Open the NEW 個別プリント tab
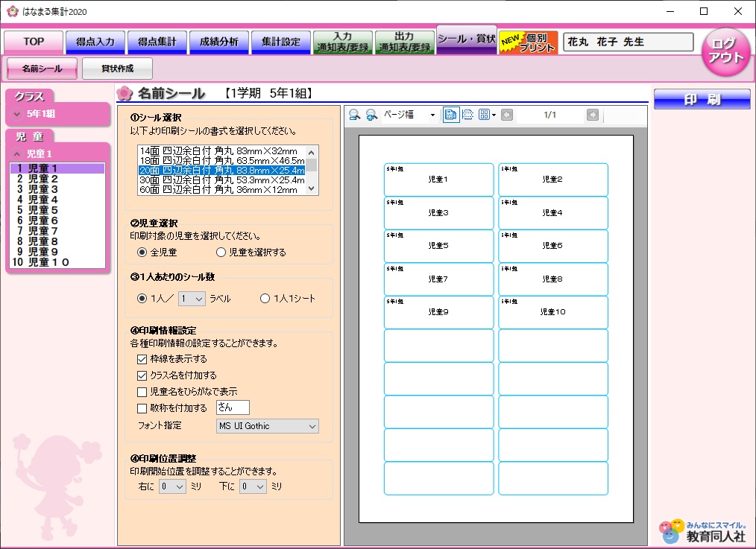This screenshot has height=549, width=756. coord(529,42)
